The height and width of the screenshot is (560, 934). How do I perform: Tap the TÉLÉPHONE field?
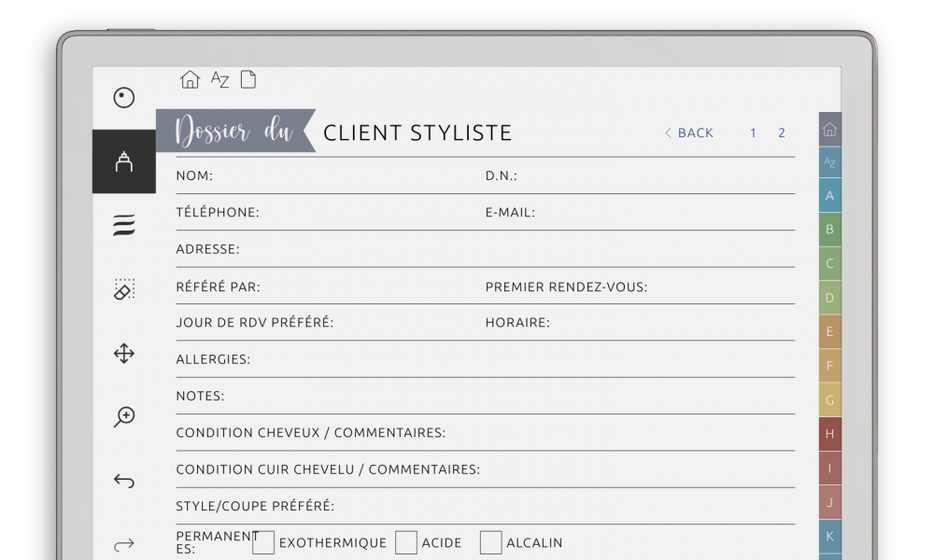tap(331, 213)
